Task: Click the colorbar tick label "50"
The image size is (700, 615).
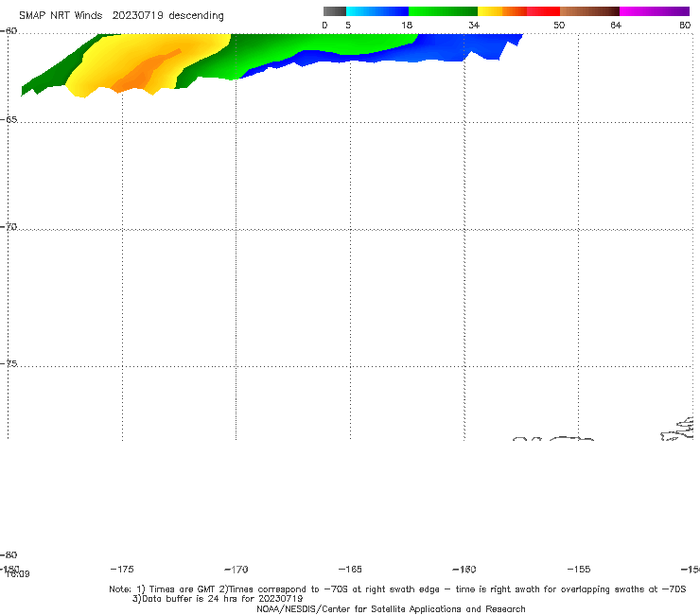Action: (559, 25)
